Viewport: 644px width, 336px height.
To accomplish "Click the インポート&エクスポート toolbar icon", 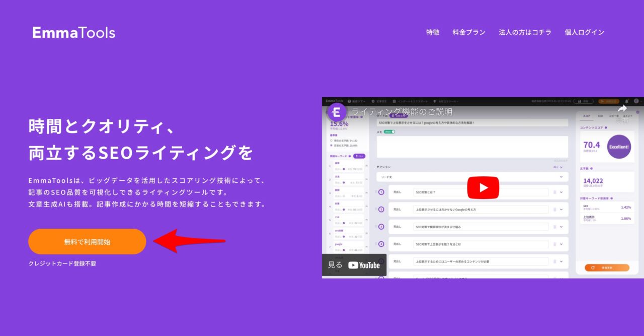I will pyautogui.click(x=393, y=100).
